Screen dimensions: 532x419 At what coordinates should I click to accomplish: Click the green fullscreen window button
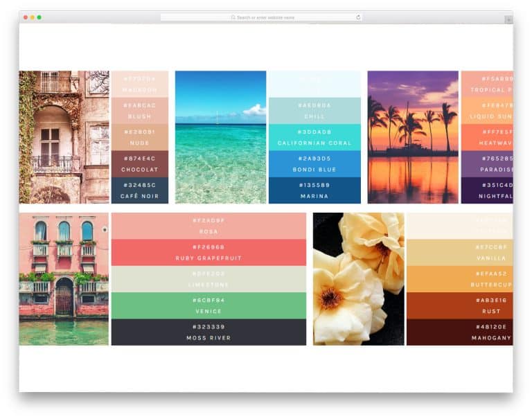[39, 17]
